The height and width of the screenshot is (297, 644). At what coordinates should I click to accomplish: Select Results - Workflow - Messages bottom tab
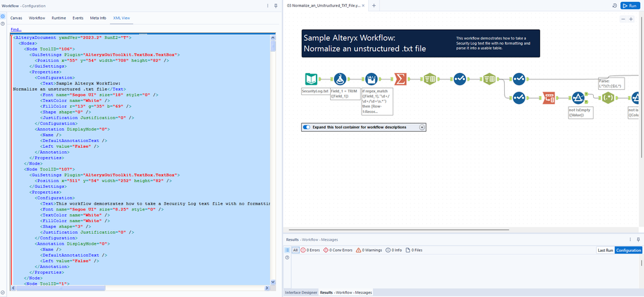tap(346, 292)
